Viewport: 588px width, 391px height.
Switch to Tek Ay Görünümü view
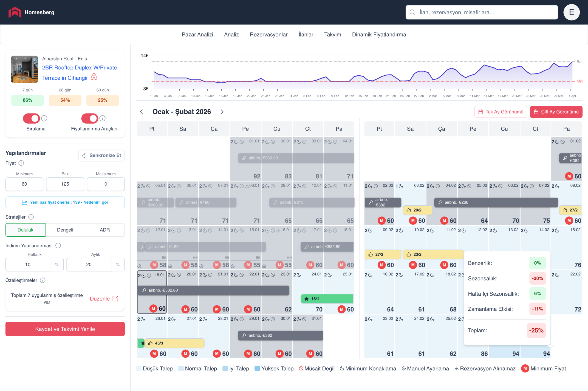pyautogui.click(x=500, y=112)
